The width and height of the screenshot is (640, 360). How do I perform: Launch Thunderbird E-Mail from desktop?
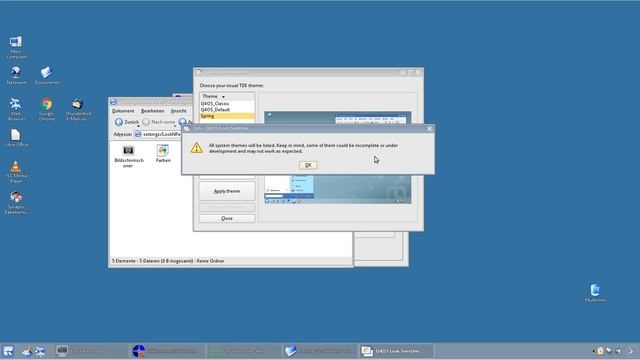[78, 109]
